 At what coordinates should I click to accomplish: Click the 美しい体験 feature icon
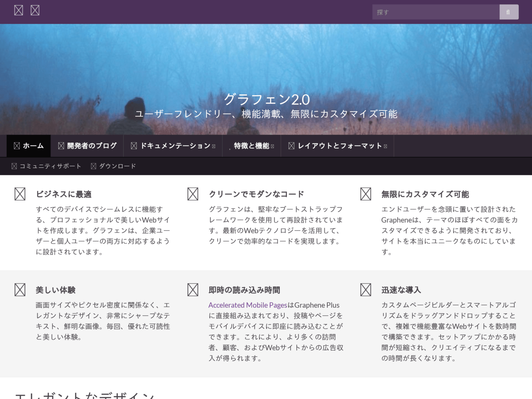pyautogui.click(x=20, y=290)
